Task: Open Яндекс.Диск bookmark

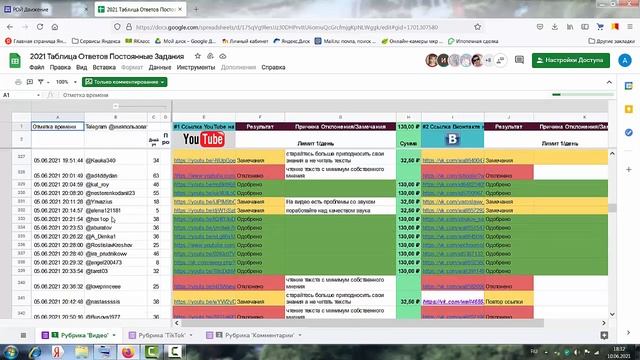Action: (x=292, y=41)
